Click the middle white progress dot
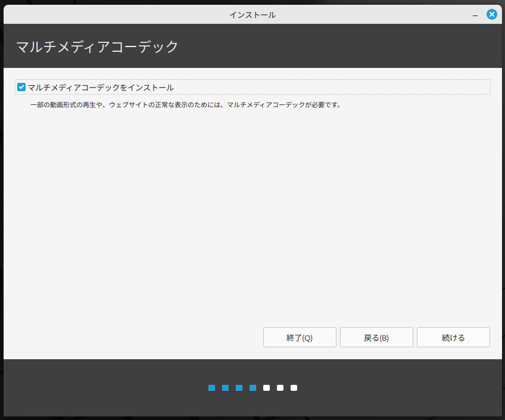This screenshot has height=420, width=505. [x=280, y=388]
